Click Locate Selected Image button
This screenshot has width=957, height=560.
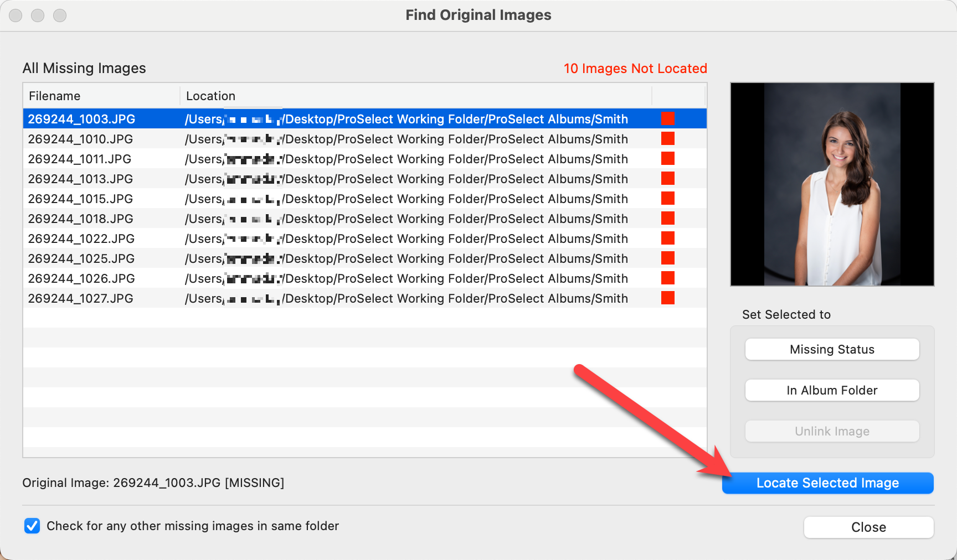827,483
